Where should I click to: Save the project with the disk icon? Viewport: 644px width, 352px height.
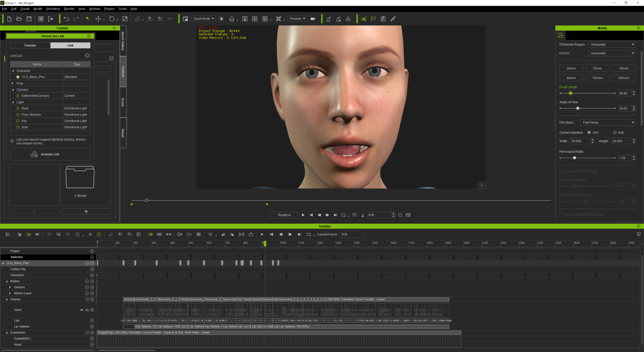pos(29,19)
